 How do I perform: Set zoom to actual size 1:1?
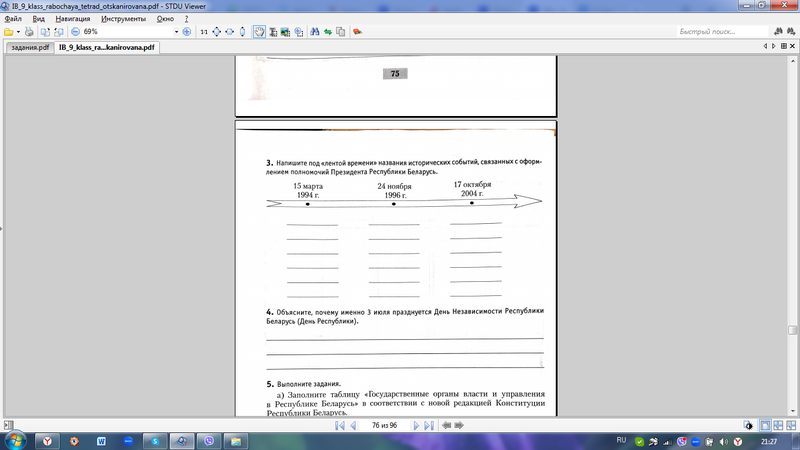pyautogui.click(x=204, y=32)
